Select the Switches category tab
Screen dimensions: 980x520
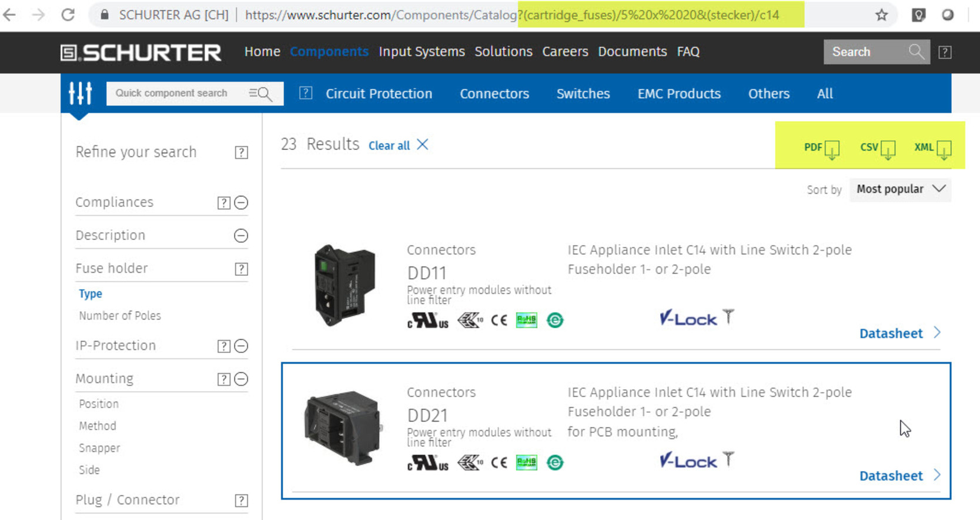pyautogui.click(x=583, y=94)
